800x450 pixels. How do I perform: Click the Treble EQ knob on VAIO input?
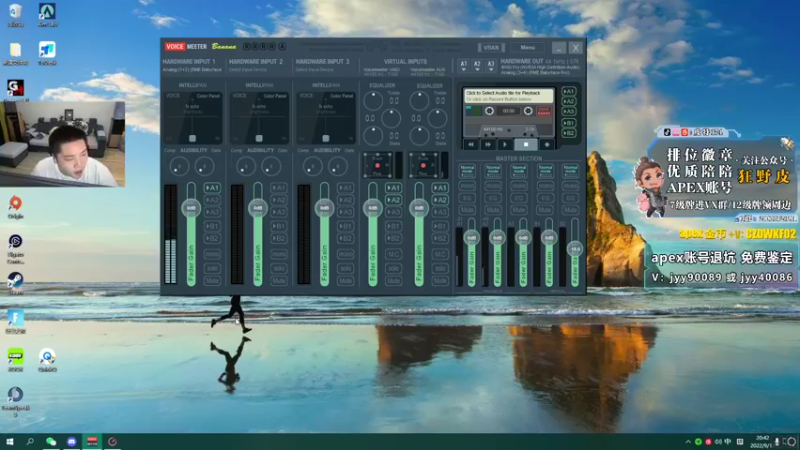(373, 101)
